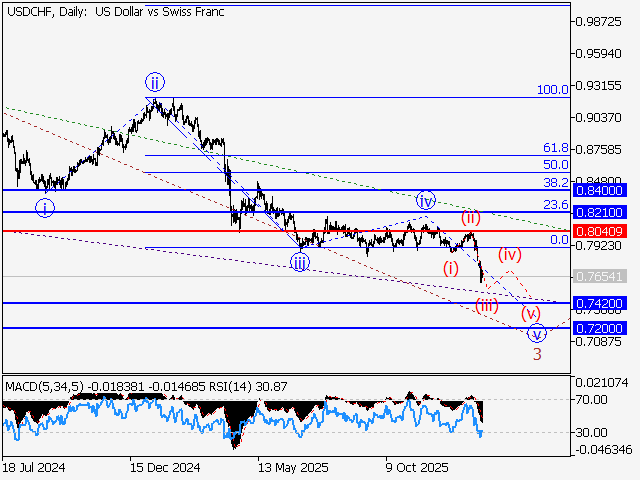Viewport: 640px width, 480px height.
Task: Select the red (ii) sub-wave label
Action: [x=471, y=218]
